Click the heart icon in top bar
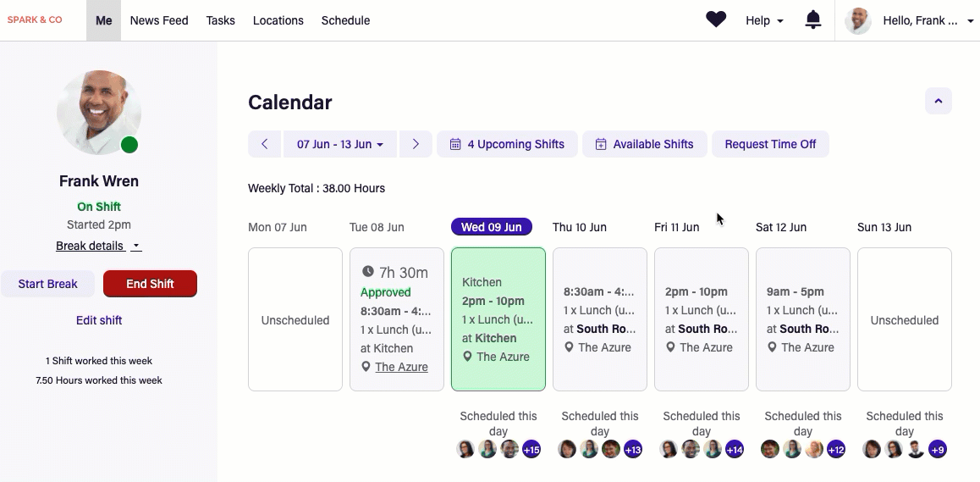 click(716, 19)
